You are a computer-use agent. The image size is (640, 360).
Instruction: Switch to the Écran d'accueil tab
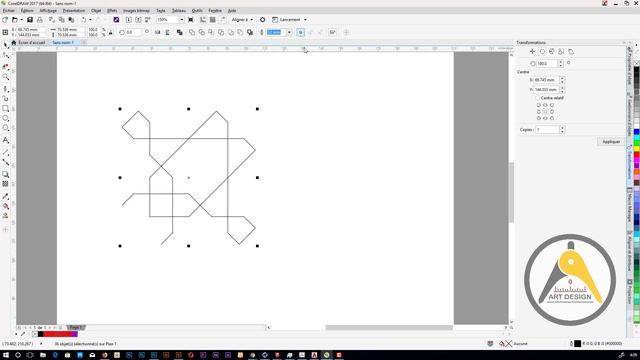tap(31, 42)
